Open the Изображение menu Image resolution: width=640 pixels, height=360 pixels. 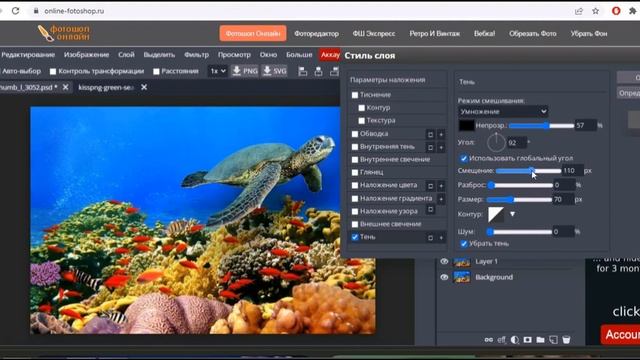[87, 55]
